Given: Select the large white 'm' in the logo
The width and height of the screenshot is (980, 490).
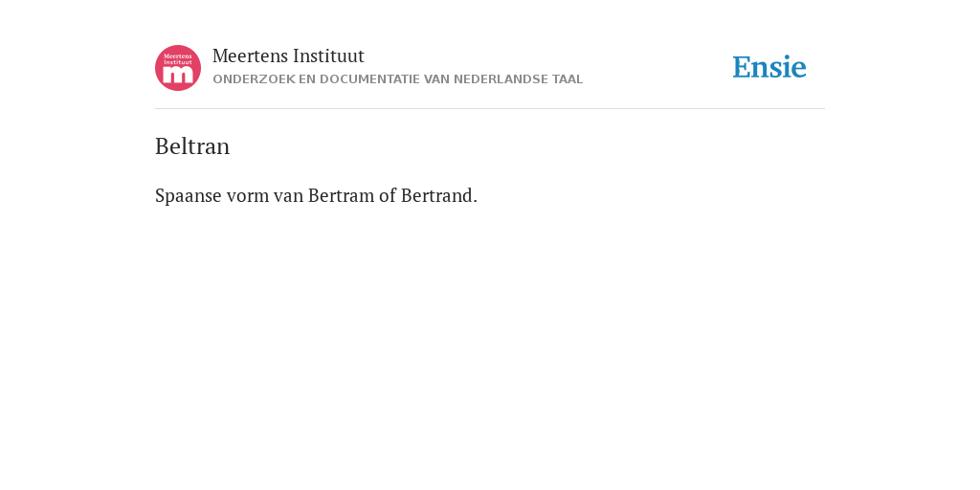Looking at the screenshot, I should click(x=178, y=75).
